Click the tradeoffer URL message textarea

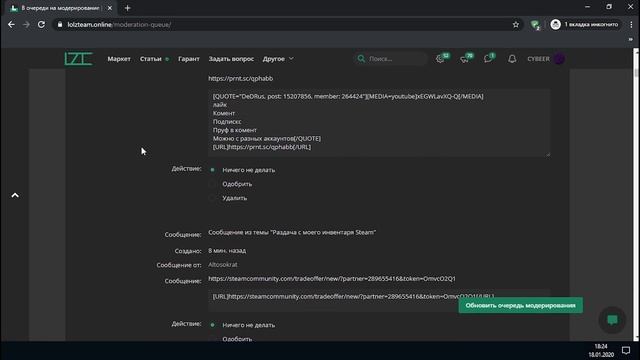(379, 300)
